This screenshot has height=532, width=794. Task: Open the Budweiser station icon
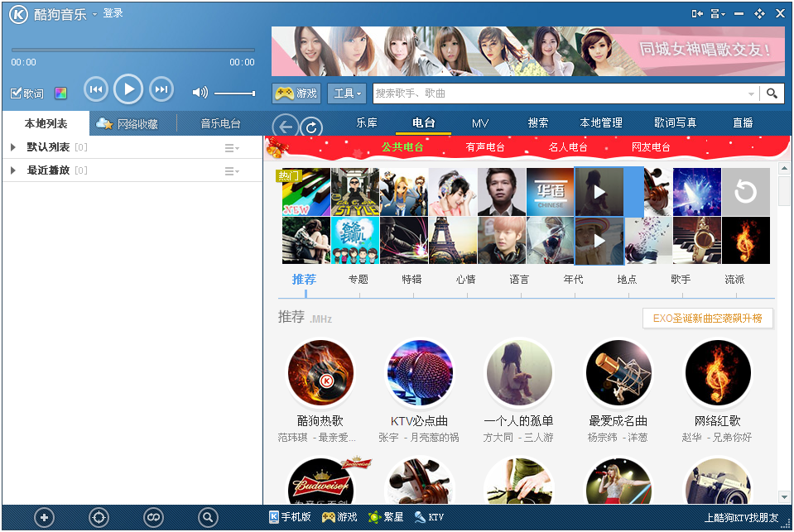click(x=320, y=481)
